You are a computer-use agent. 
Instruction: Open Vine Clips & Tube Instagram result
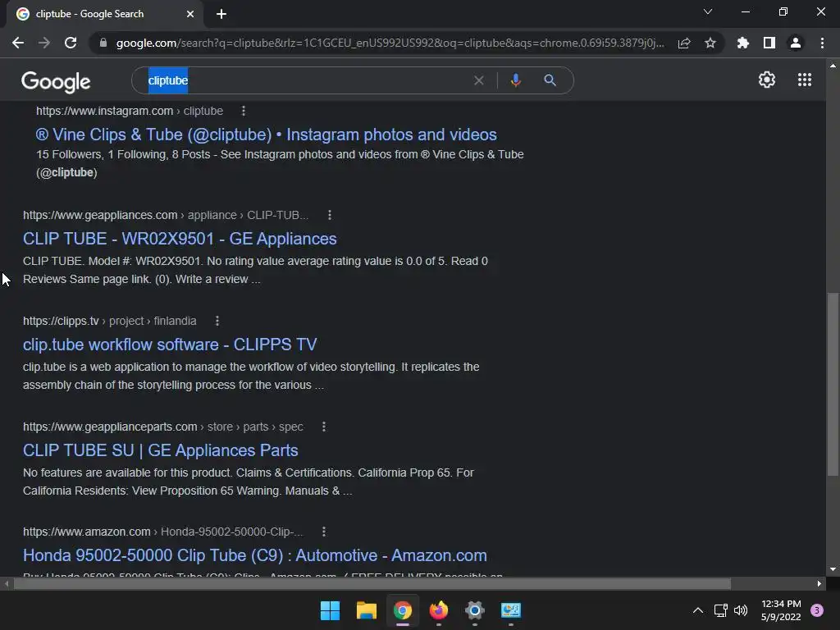coord(267,135)
